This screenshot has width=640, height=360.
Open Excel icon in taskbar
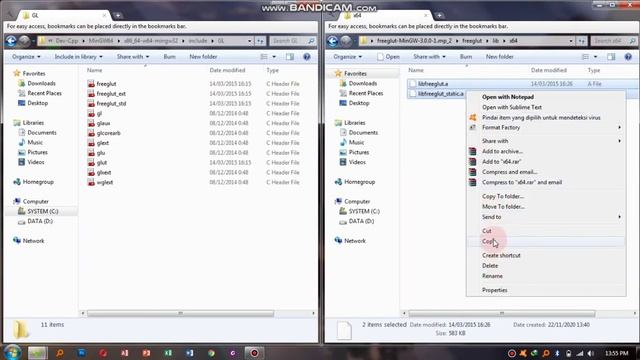point(168,353)
